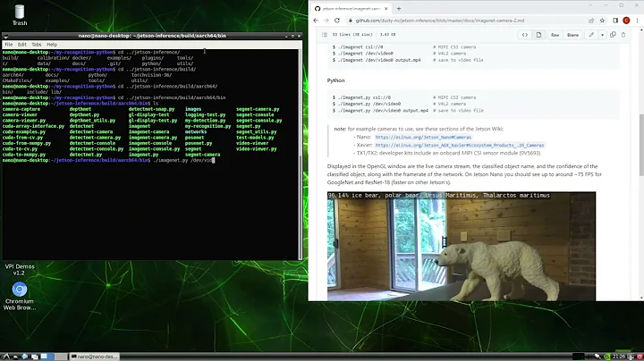Click the polar bear screenshot image
The image size is (644, 361).
point(462,246)
